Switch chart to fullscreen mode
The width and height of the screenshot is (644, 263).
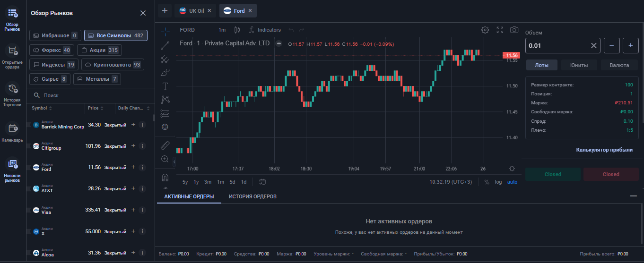[x=500, y=30]
